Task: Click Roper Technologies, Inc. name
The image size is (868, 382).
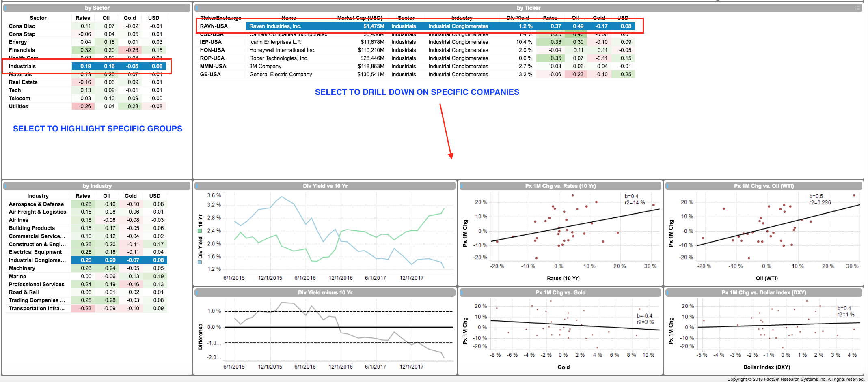Action: coord(279,58)
